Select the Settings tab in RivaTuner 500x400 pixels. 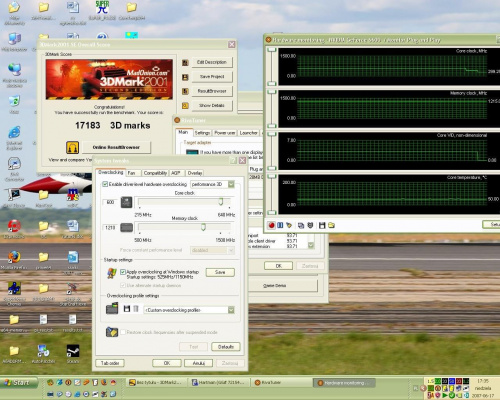coord(202,133)
